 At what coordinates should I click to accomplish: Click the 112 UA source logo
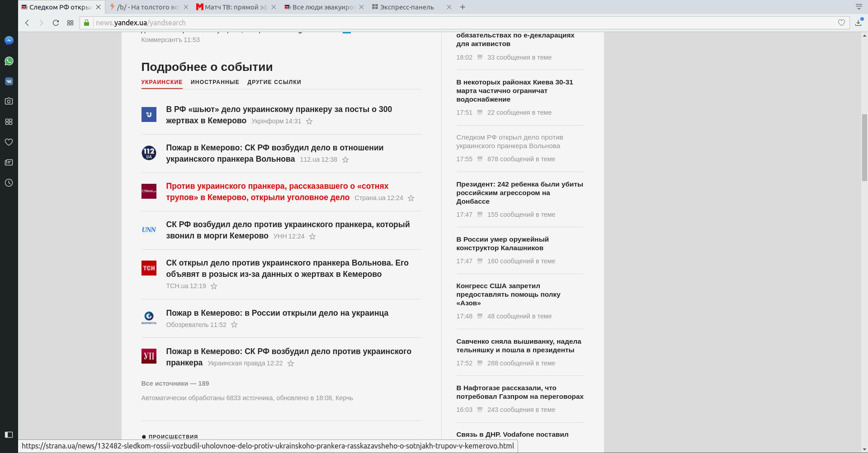tap(149, 153)
